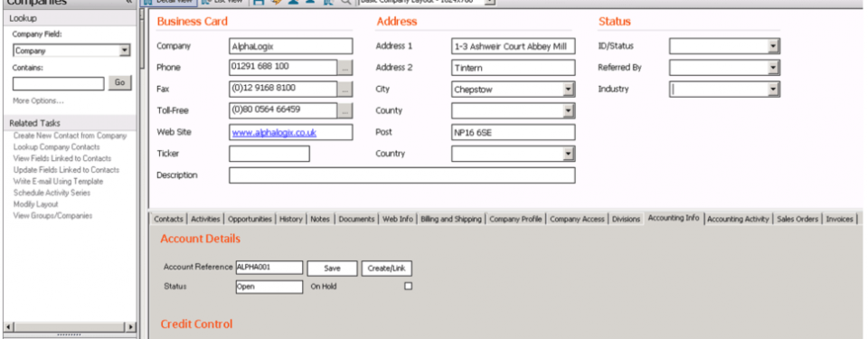This screenshot has height=339, width=868.
Task: Click the Contains search box
Action: pyautogui.click(x=58, y=84)
